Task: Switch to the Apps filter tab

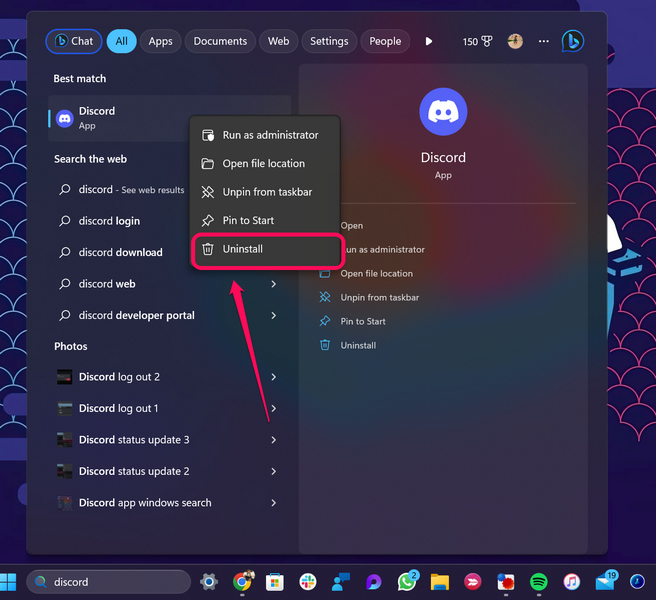Action: click(160, 41)
